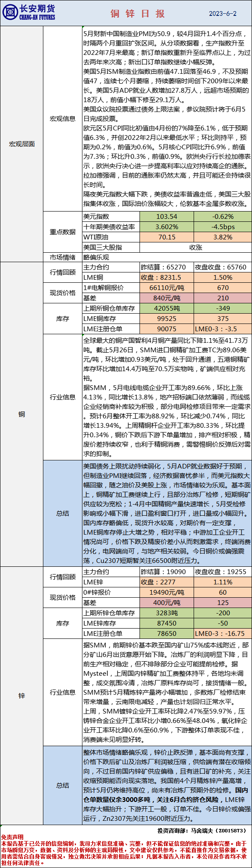Screen dimensions: 252x868
Task: Click the LME铜 收盘:8231.5 cell
Action: (x=167, y=278)
